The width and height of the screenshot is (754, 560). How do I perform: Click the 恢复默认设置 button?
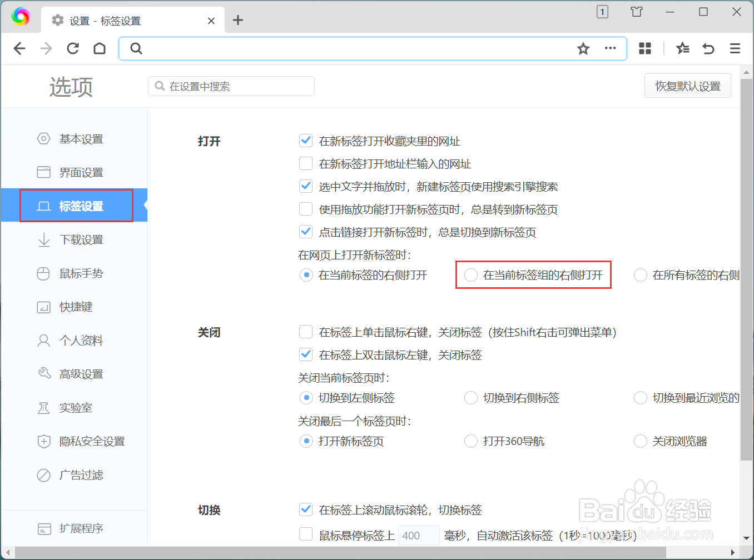tap(687, 86)
